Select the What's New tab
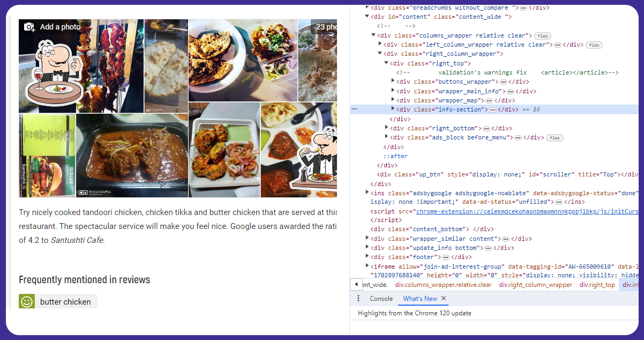The image size is (644, 340). pyautogui.click(x=420, y=299)
